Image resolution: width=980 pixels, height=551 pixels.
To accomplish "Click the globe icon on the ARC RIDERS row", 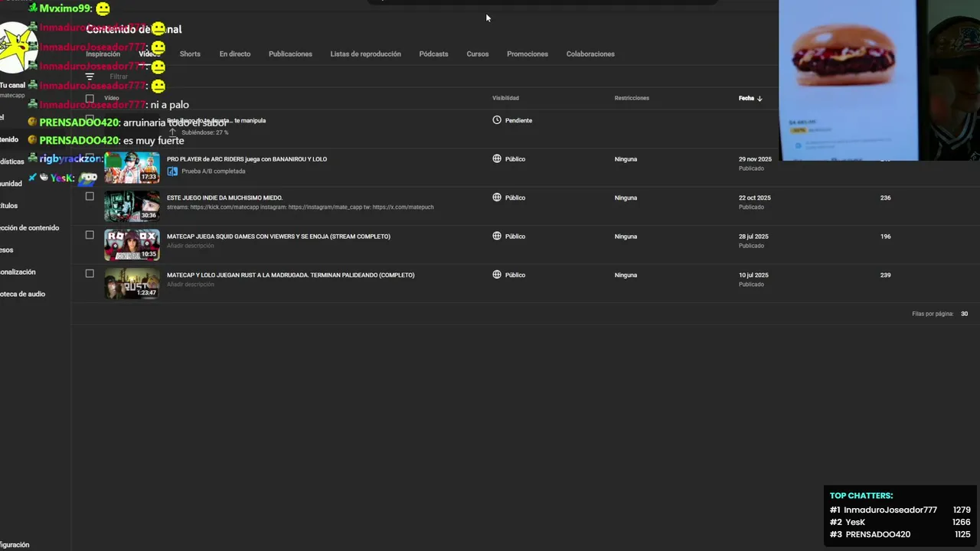I will pyautogui.click(x=497, y=159).
